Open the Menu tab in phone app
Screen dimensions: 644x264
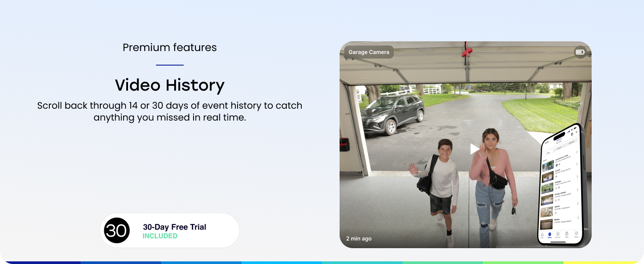click(x=577, y=234)
